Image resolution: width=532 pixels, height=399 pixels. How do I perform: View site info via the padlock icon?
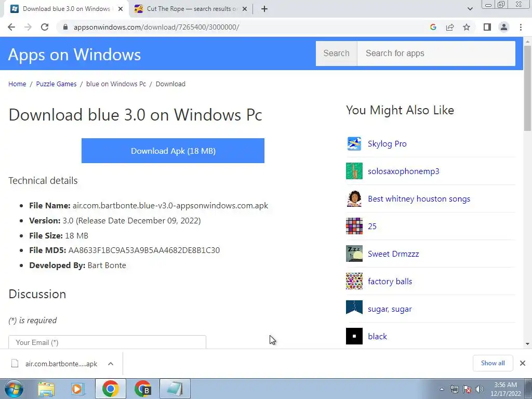click(65, 27)
